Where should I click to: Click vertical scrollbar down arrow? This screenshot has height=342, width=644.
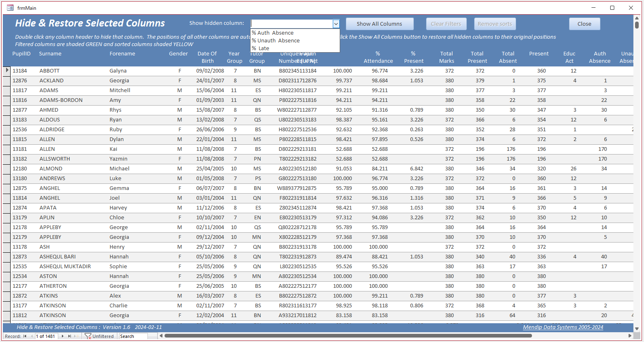point(637,329)
